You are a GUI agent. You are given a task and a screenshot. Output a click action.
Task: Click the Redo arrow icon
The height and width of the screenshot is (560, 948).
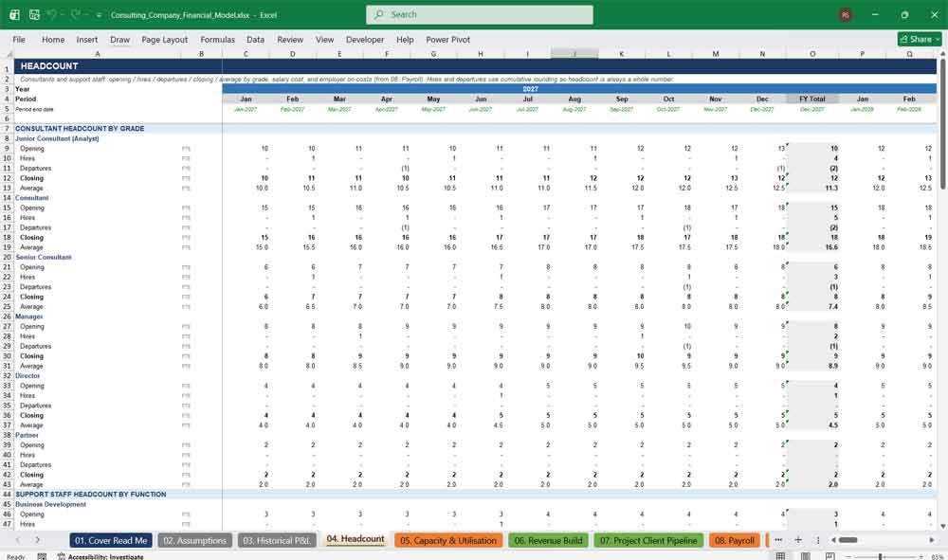click(x=76, y=14)
